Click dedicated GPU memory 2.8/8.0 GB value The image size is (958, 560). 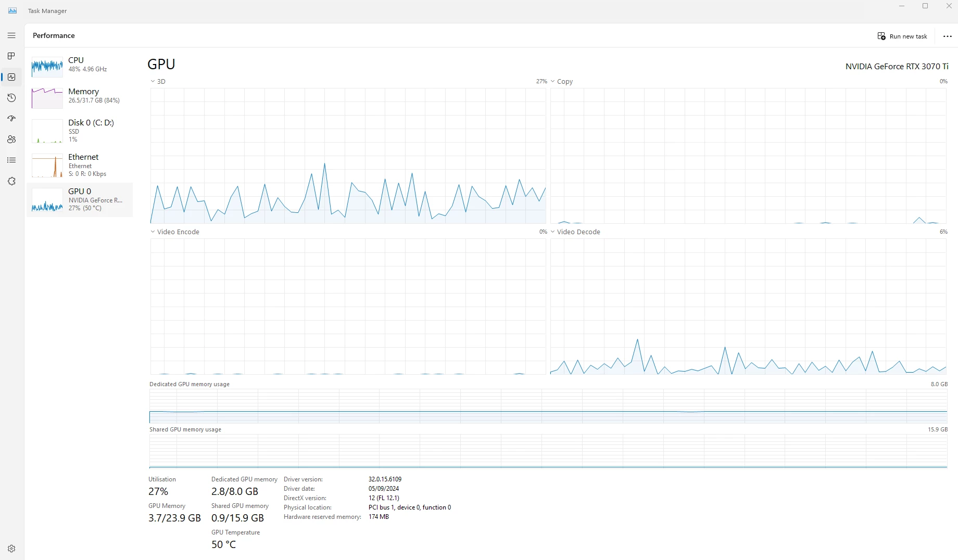point(235,491)
